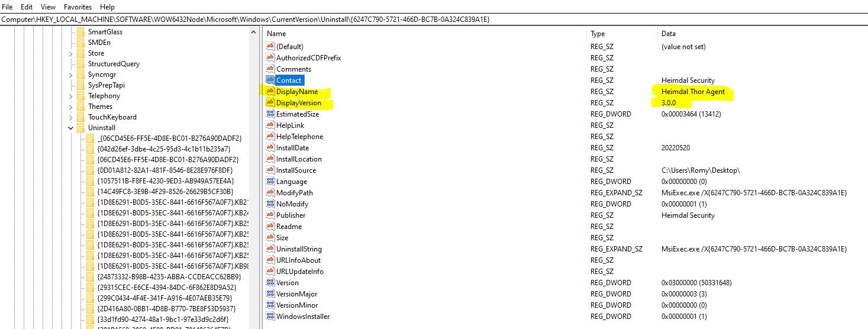Expand the TouchKeyboard key
868x329 pixels.
coord(71,117)
